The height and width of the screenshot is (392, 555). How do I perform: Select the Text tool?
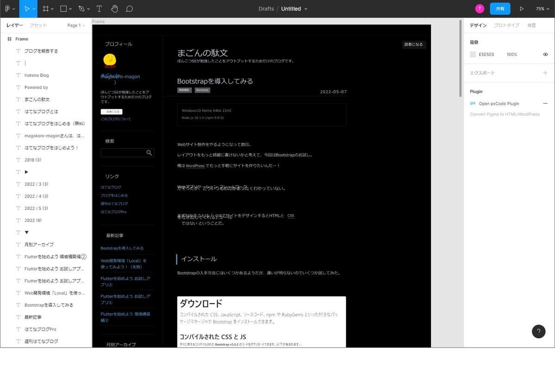pyautogui.click(x=99, y=9)
